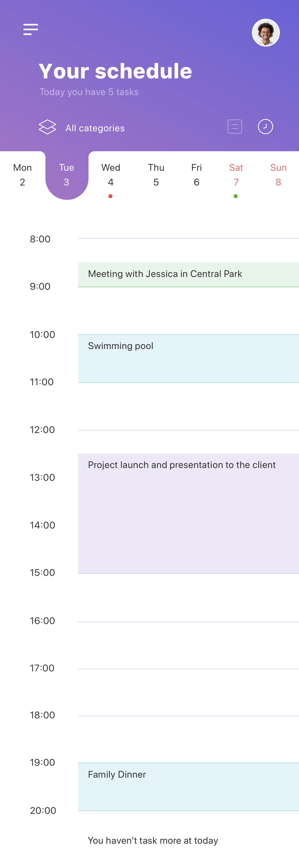The height and width of the screenshot is (868, 299).
Task: Click the stacked layers categories icon
Action: click(47, 127)
